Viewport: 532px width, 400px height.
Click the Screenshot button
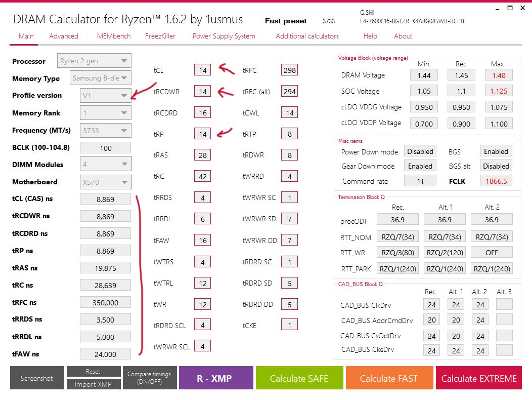(37, 378)
